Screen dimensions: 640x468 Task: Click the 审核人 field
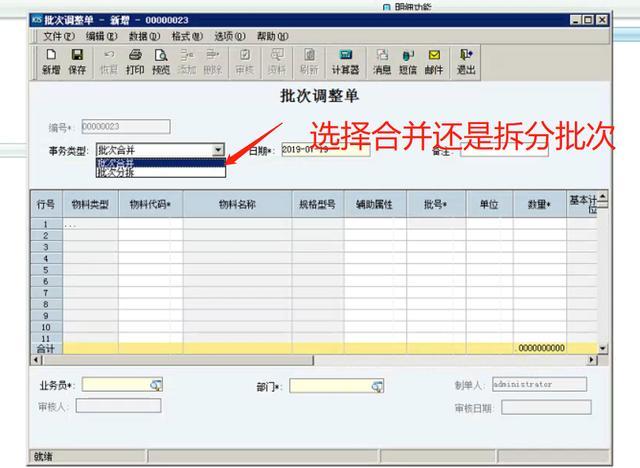click(x=118, y=406)
